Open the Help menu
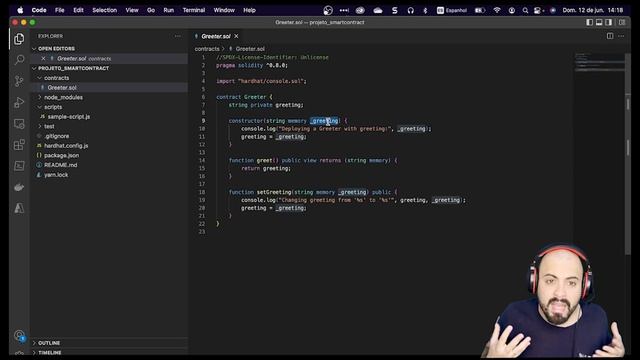Screen dimensions: 640x360 (249, 10)
